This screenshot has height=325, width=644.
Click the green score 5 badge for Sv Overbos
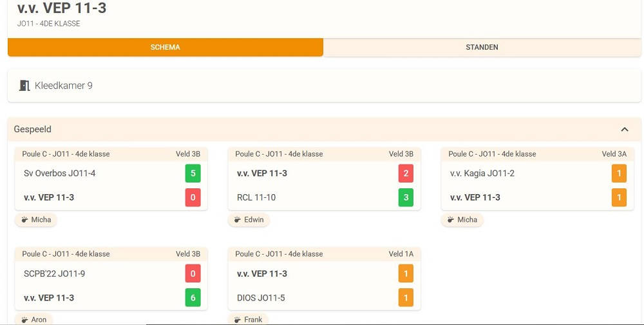click(193, 173)
